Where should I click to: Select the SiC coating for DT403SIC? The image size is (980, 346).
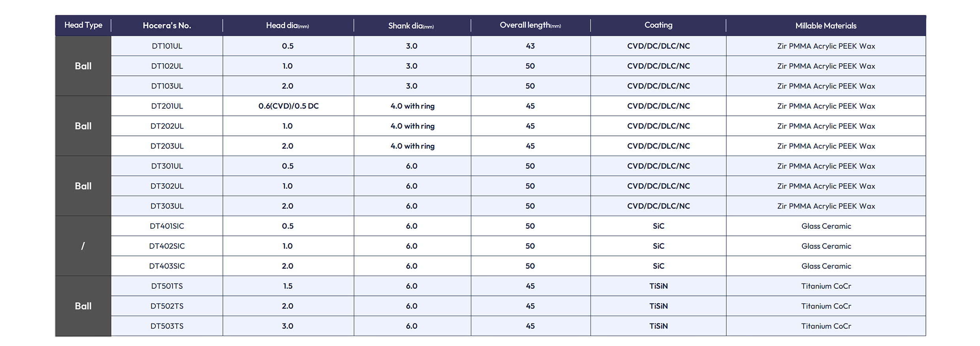658,266
